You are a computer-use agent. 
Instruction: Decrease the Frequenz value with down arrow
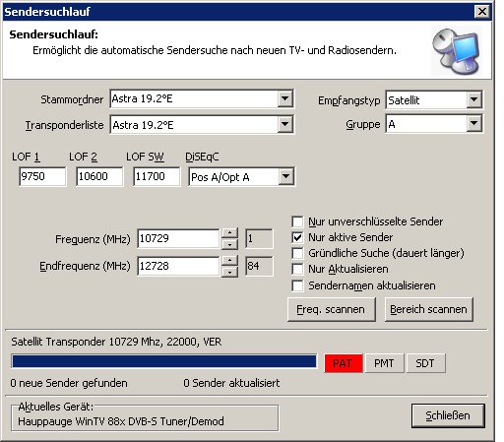pos(229,244)
